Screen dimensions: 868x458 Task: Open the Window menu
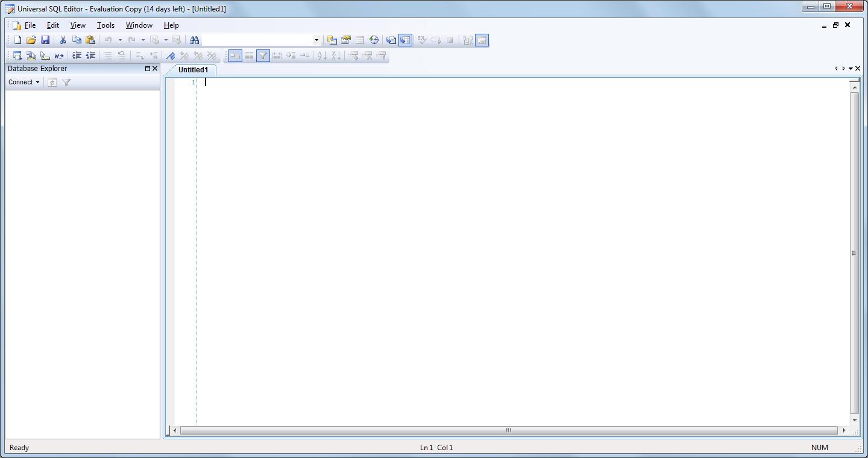[x=139, y=25]
